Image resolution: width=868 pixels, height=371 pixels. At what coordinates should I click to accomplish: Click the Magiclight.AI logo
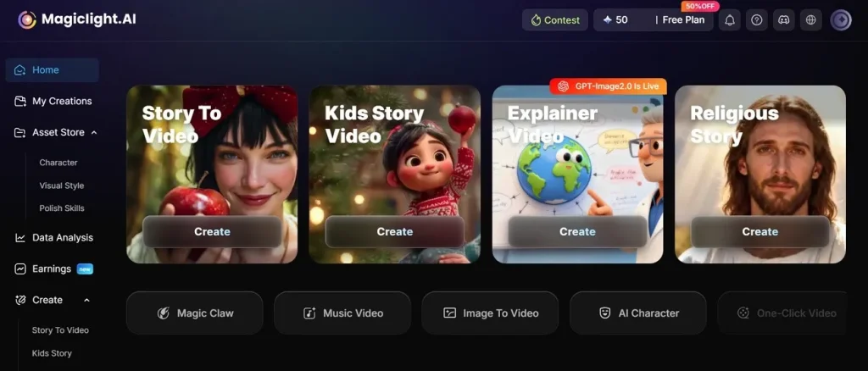point(76,19)
